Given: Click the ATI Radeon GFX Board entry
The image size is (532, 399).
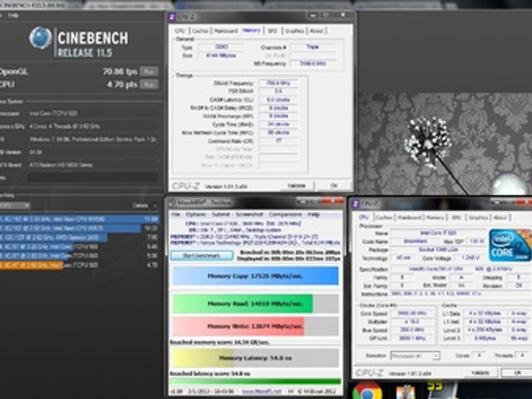Looking at the screenshot, I should [x=93, y=165].
